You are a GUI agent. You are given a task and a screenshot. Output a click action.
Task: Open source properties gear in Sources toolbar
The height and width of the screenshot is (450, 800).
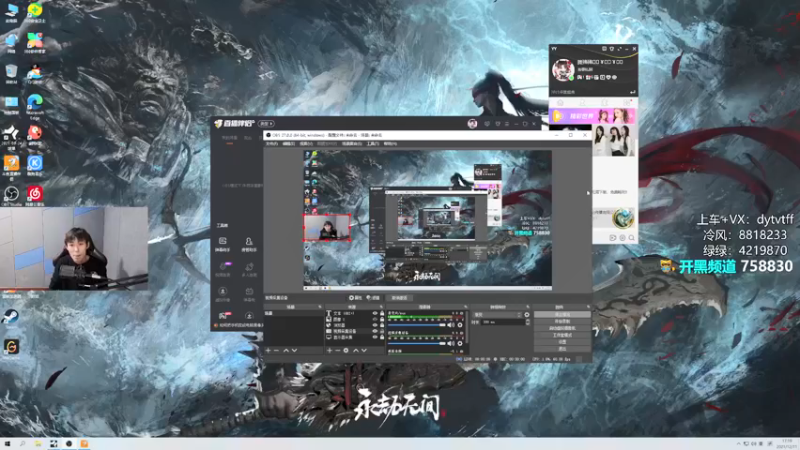[346, 351]
